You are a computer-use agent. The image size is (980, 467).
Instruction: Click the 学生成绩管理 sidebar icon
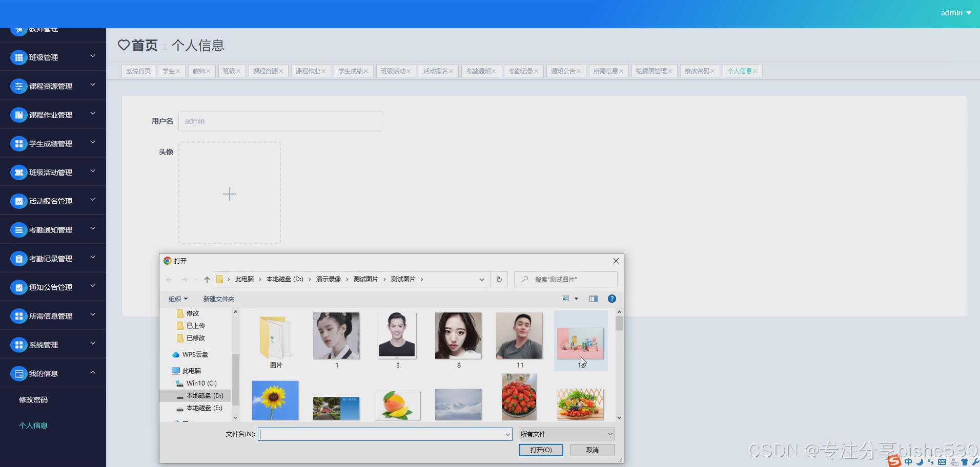[19, 143]
